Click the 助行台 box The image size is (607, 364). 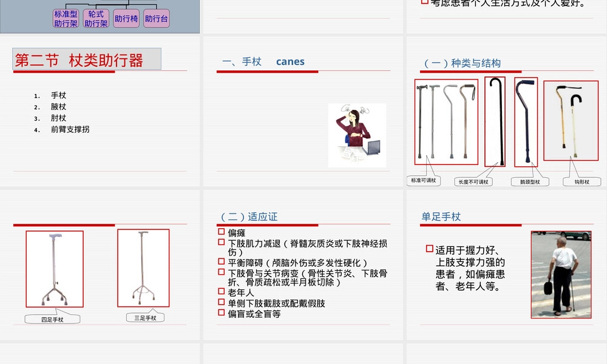157,19
